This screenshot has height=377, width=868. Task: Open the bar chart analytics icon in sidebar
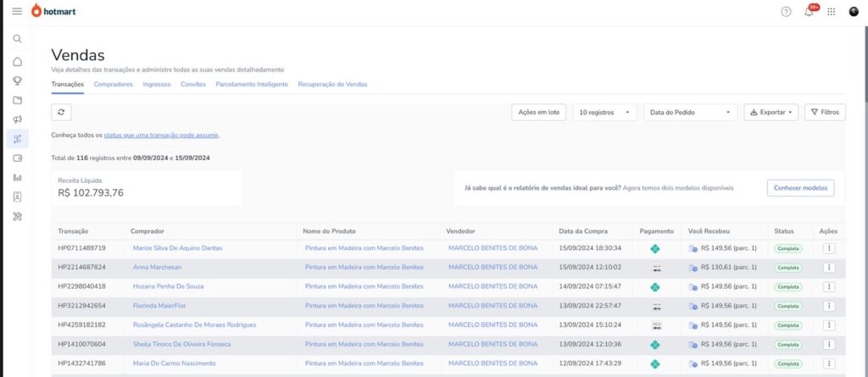(x=17, y=178)
